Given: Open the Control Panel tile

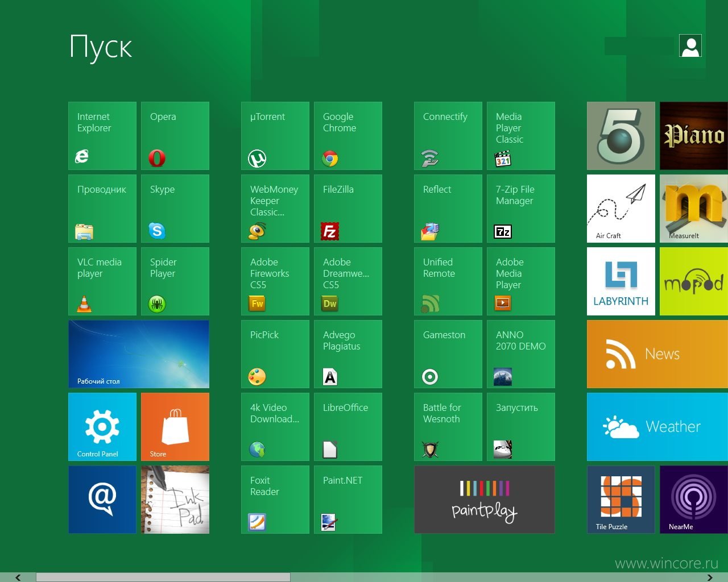Looking at the screenshot, I should [102, 427].
